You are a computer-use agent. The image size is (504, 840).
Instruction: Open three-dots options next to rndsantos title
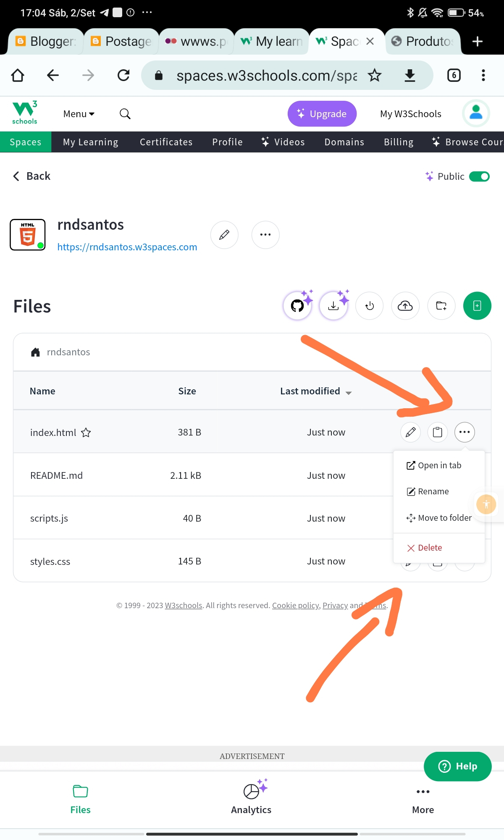click(265, 235)
